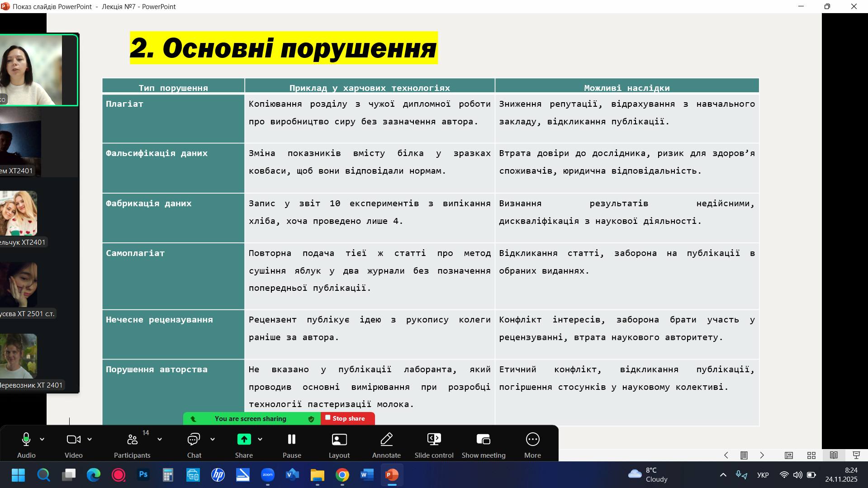Click the green Share screen icon
Image resolution: width=868 pixels, height=488 pixels.
tap(244, 439)
